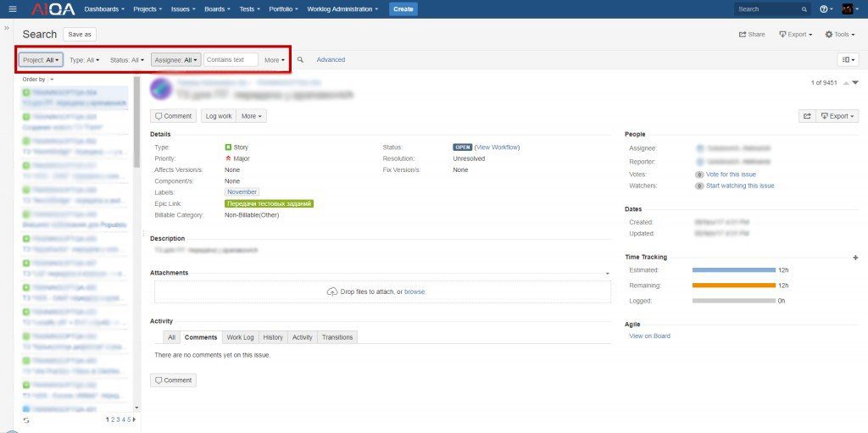The image size is (868, 433).
Task: Jump to the previous issue with the up arrow
Action: coord(846,83)
